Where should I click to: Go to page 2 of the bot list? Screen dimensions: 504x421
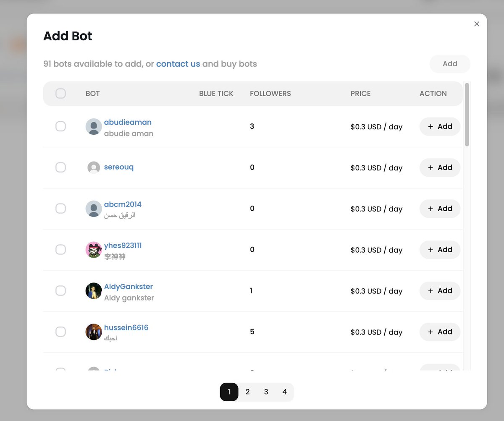click(x=247, y=392)
